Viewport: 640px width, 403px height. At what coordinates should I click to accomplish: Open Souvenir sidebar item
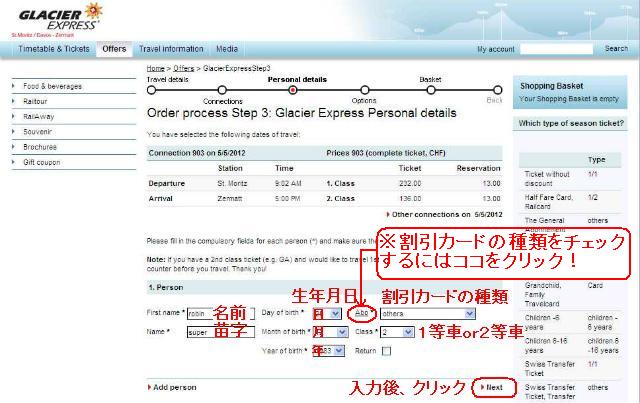(37, 132)
